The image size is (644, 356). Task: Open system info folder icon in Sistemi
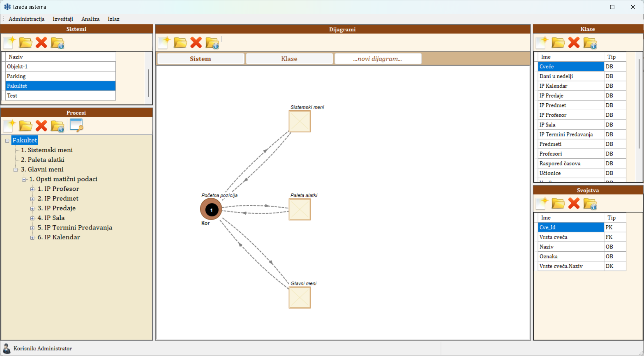click(x=57, y=43)
